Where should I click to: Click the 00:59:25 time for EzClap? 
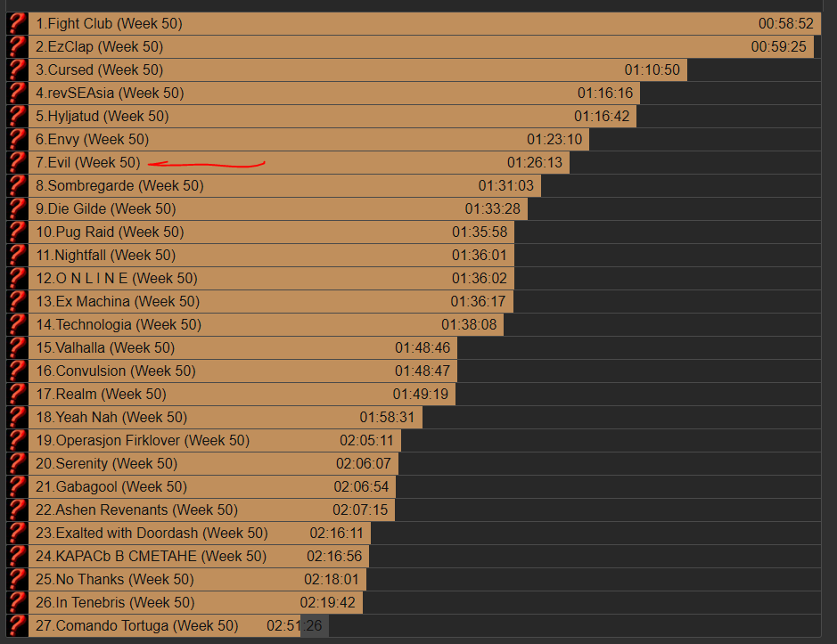[x=778, y=46]
